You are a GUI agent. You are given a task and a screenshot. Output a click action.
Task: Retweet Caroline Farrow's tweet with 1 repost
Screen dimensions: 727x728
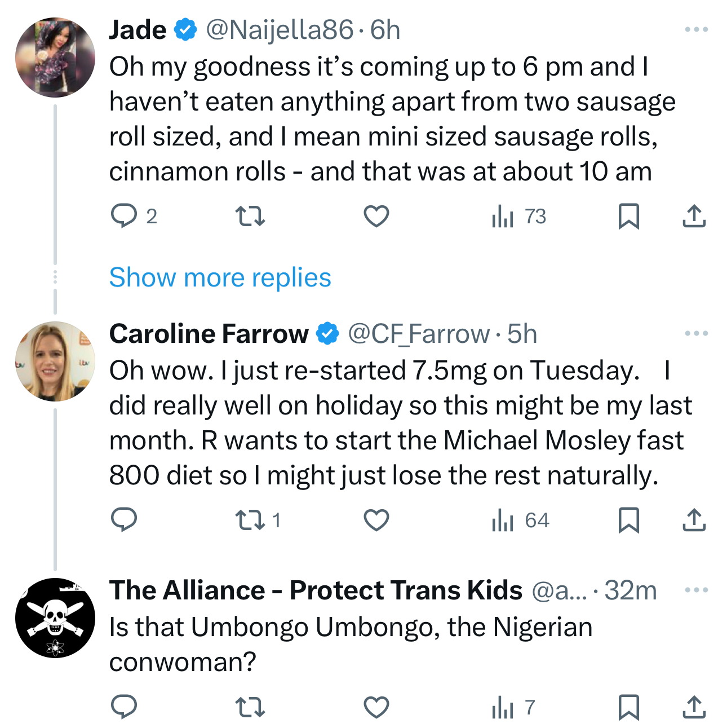(250, 520)
